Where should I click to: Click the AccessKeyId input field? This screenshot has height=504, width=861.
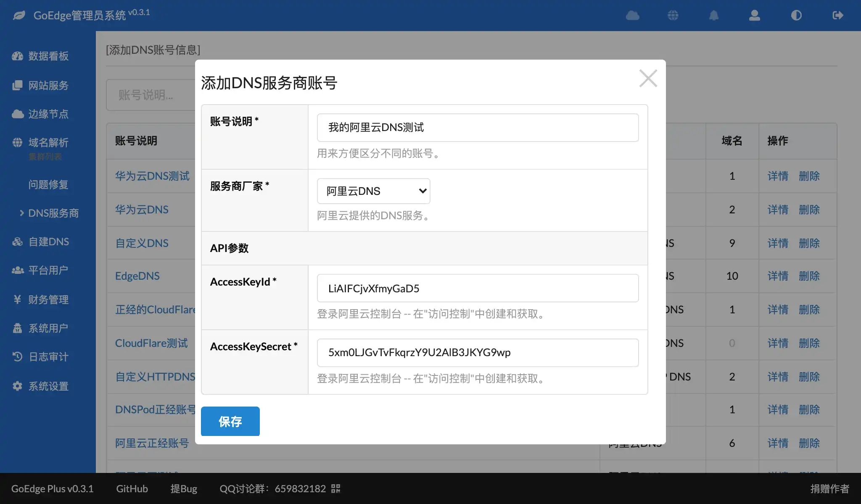pos(478,289)
